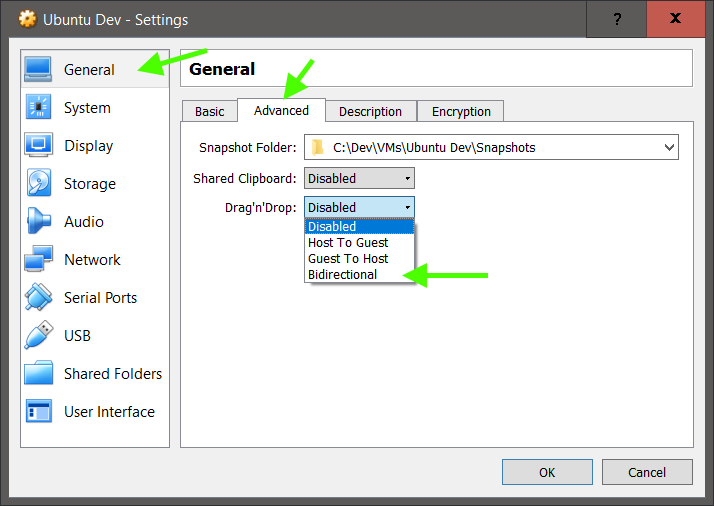Open the Shared Clipboard dropdown

pos(359,178)
